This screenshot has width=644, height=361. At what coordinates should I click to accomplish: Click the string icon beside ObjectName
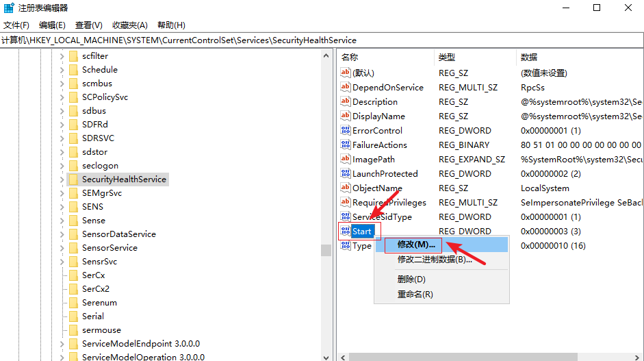pos(345,188)
